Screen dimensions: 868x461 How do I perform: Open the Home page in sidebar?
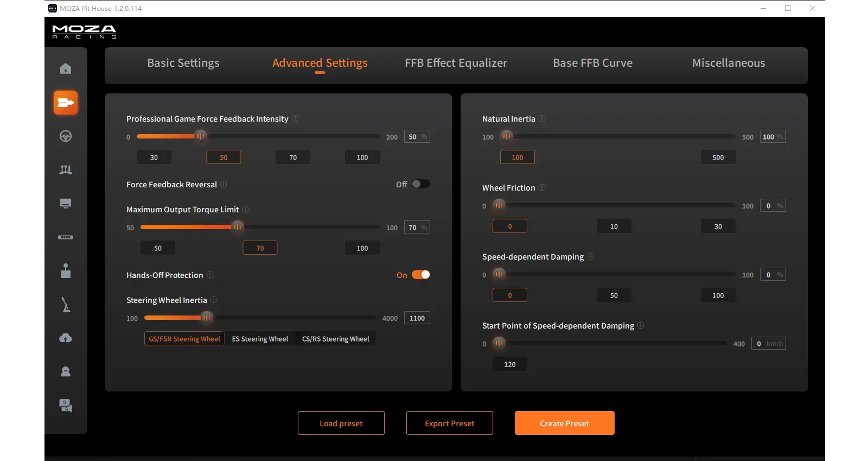coord(66,68)
